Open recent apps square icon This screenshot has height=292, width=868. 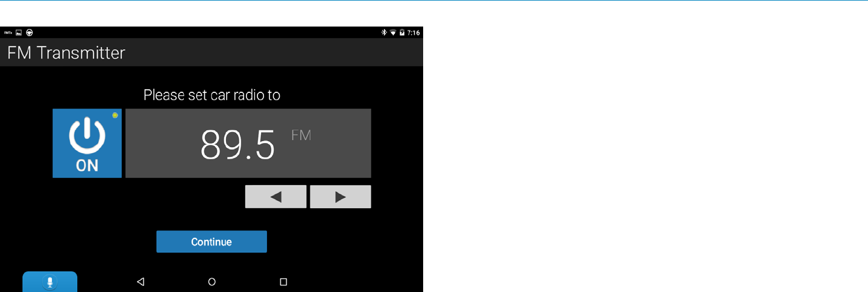pos(283,282)
